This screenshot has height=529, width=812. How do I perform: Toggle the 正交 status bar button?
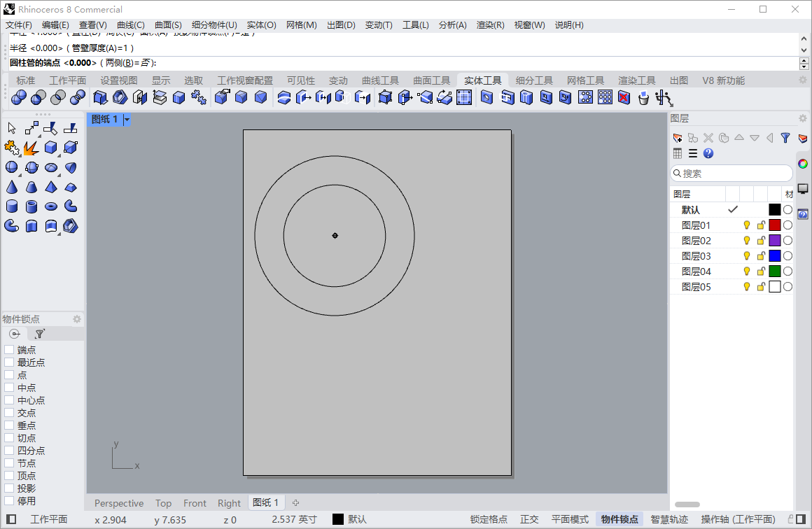529,519
